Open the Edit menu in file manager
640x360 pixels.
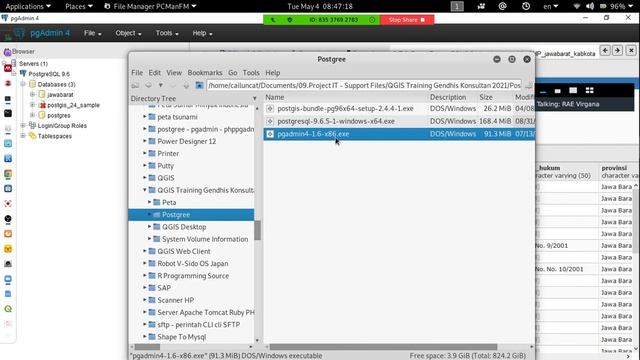click(154, 73)
